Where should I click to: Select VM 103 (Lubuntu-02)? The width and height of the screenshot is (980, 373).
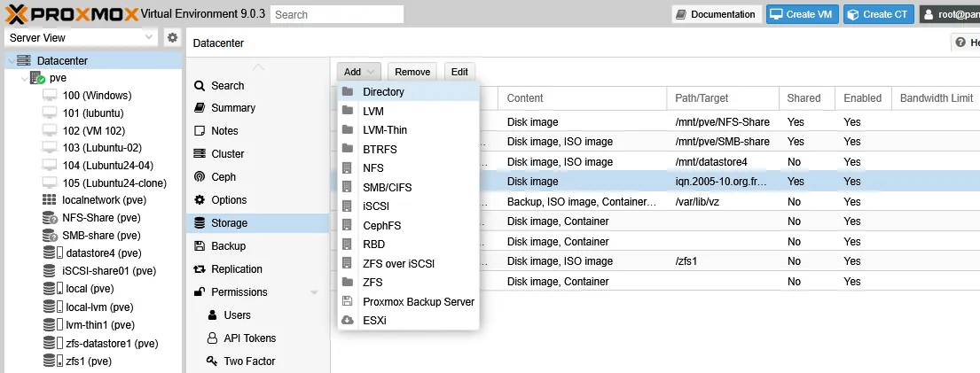coord(102,148)
